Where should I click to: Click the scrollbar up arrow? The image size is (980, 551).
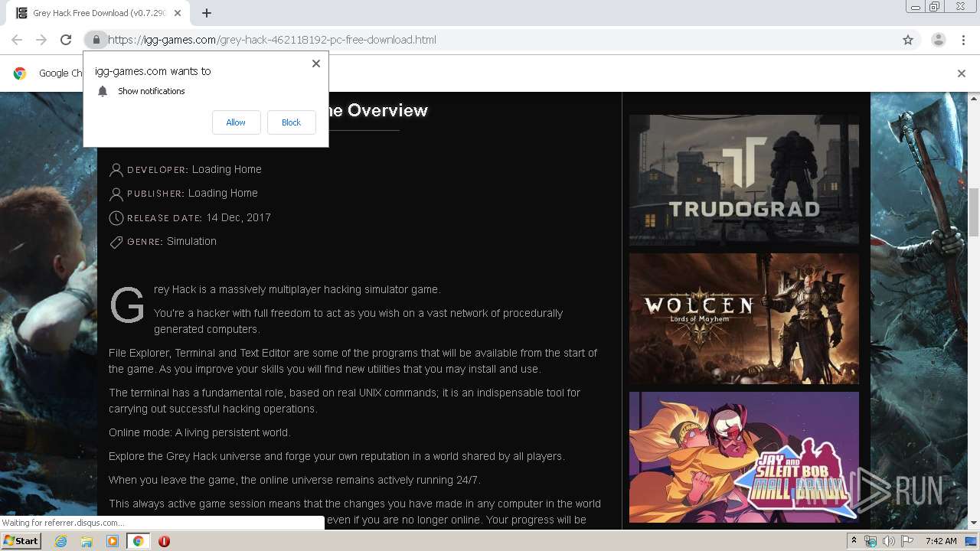click(974, 98)
